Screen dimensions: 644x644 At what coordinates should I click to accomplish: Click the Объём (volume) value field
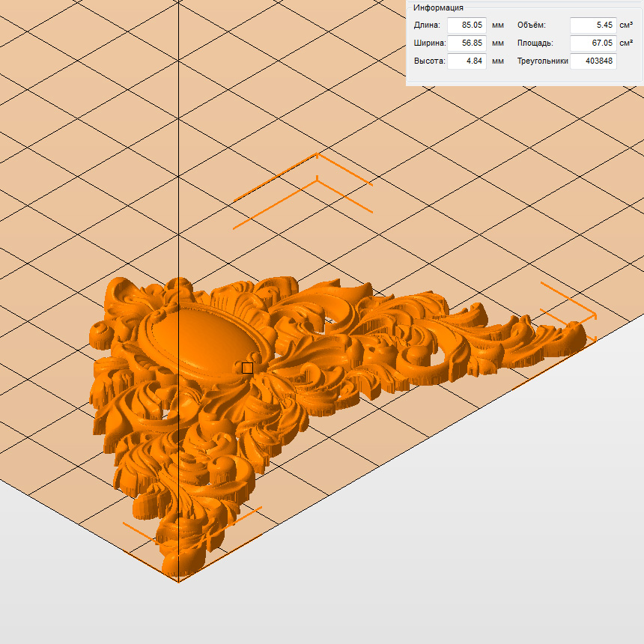point(592,25)
